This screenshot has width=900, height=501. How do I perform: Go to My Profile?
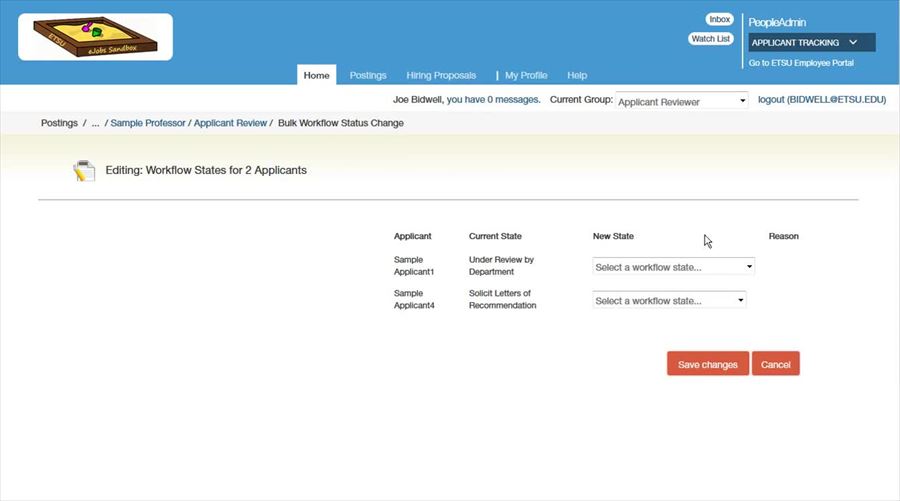coord(525,75)
